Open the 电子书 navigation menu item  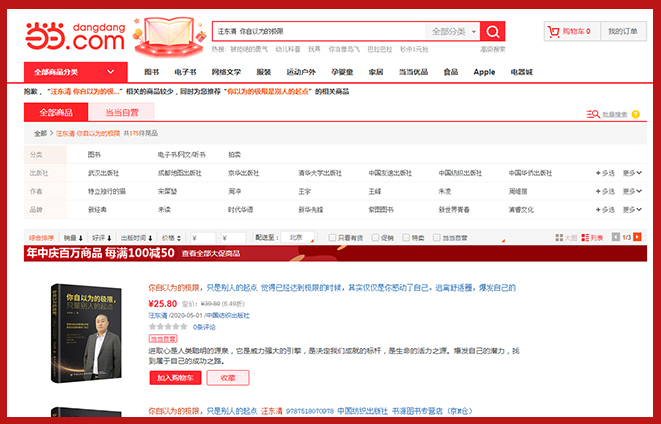[184, 72]
